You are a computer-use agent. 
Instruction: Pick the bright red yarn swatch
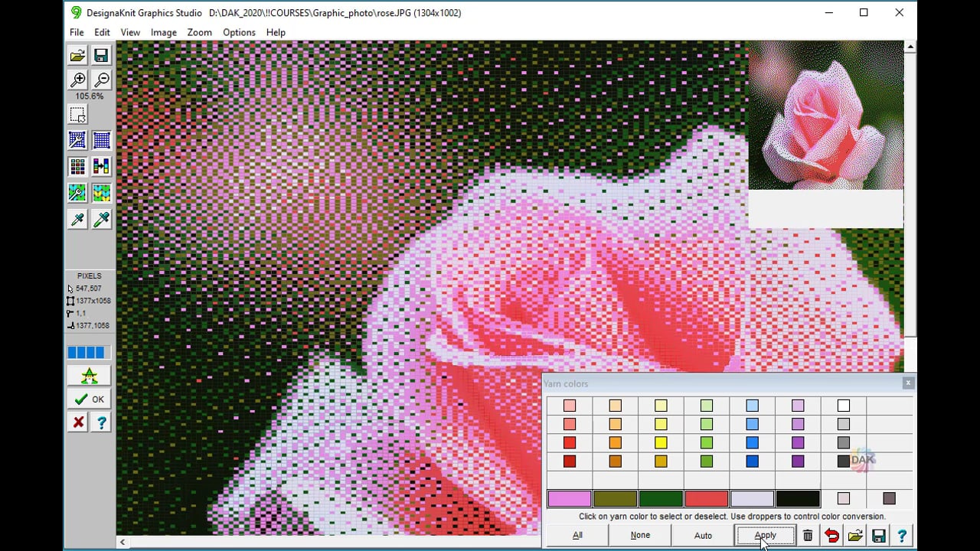point(569,442)
